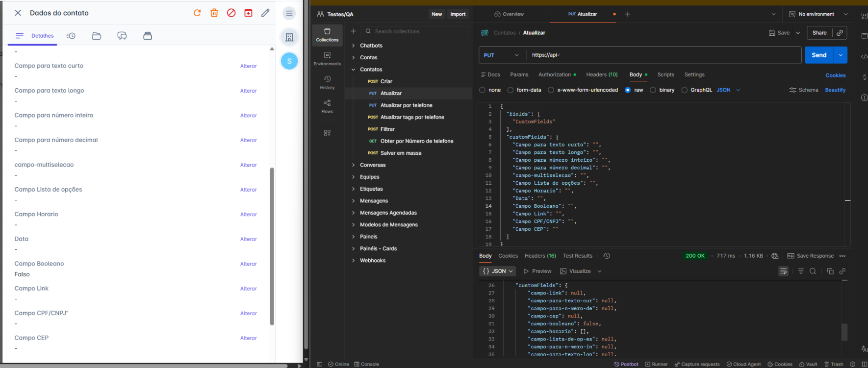Click the search icon in response toolbar

coord(813,271)
